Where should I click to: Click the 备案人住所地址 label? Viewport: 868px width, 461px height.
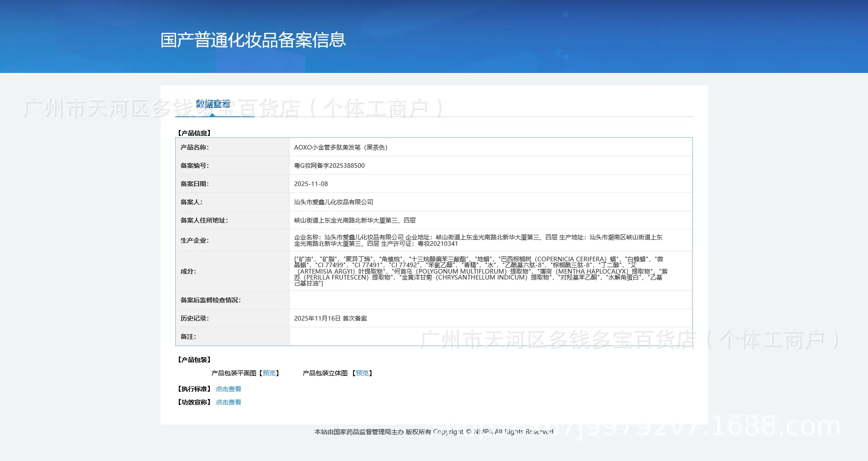point(204,220)
